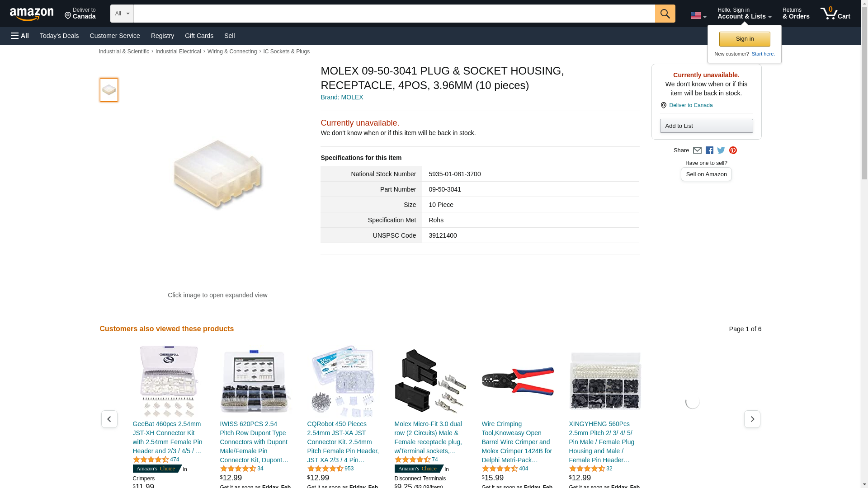868x488 pixels.
Task: Focus the Amazon search input field
Action: (394, 14)
